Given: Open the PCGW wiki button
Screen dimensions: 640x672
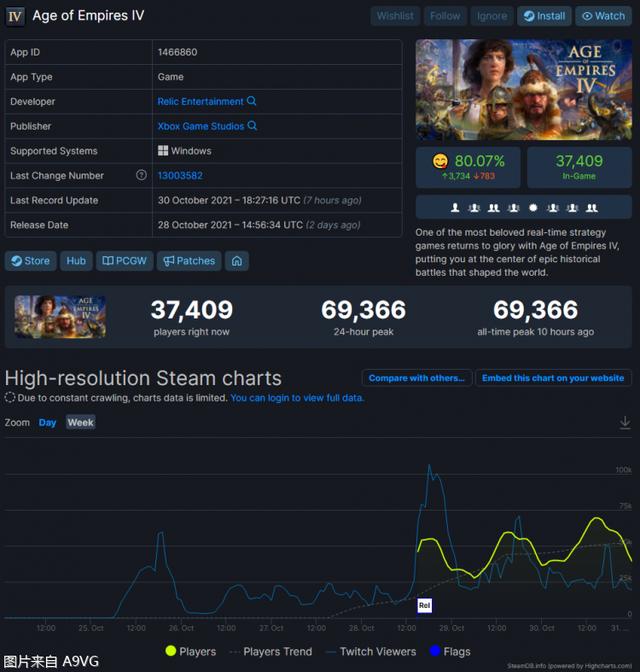Looking at the screenshot, I should [x=123, y=261].
